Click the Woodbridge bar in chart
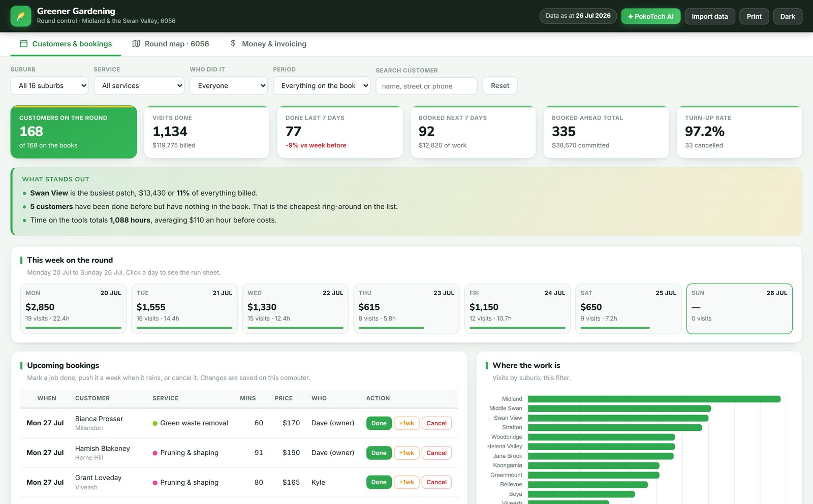The width and height of the screenshot is (813, 504). [602, 437]
